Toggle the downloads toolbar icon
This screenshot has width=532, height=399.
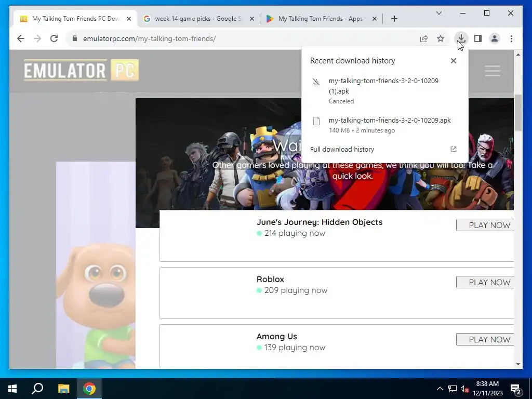[461, 38]
